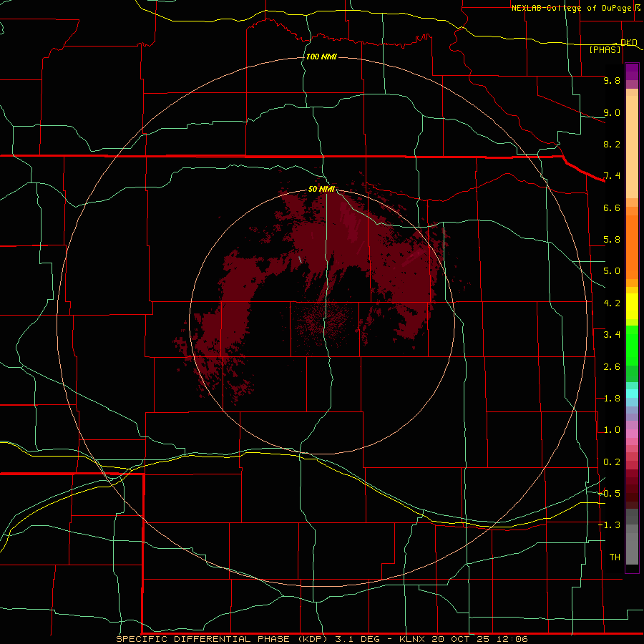The height and width of the screenshot is (644, 644).
Task: Click the TH threshold label on color scale
Action: click(x=615, y=557)
